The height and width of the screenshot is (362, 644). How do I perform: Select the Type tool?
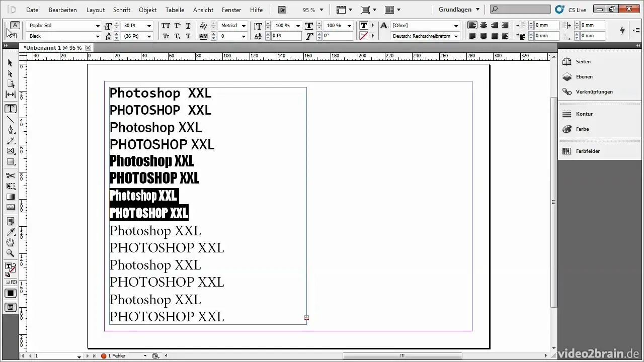(x=10, y=109)
